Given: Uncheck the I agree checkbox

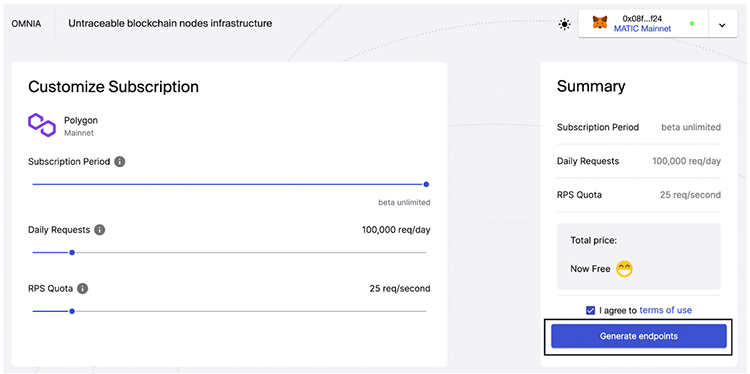Looking at the screenshot, I should (x=590, y=310).
